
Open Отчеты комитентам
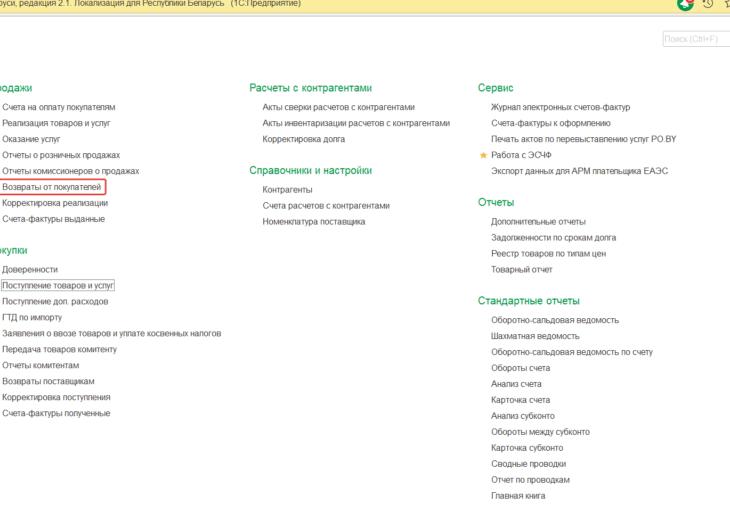point(41,365)
